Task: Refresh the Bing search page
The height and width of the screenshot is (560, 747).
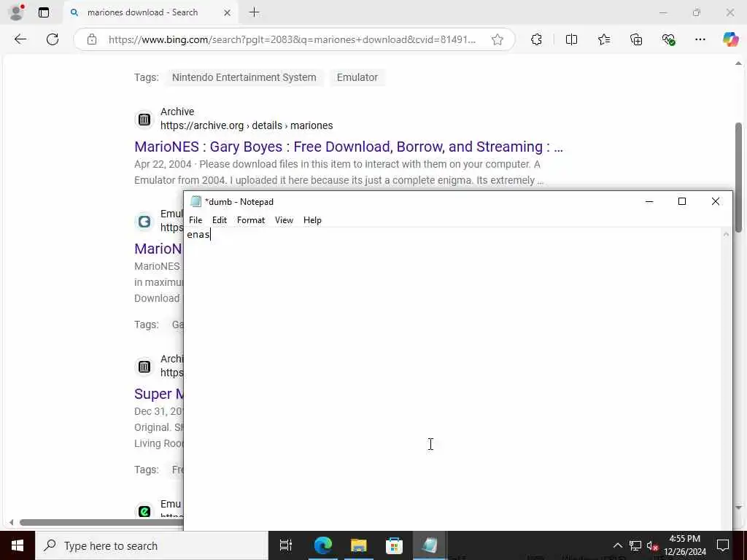Action: pos(53,39)
